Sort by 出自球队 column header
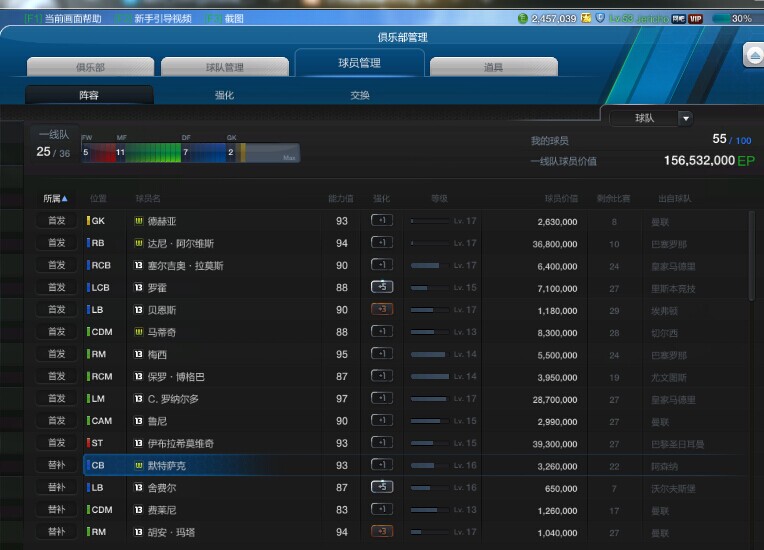 [x=675, y=198]
